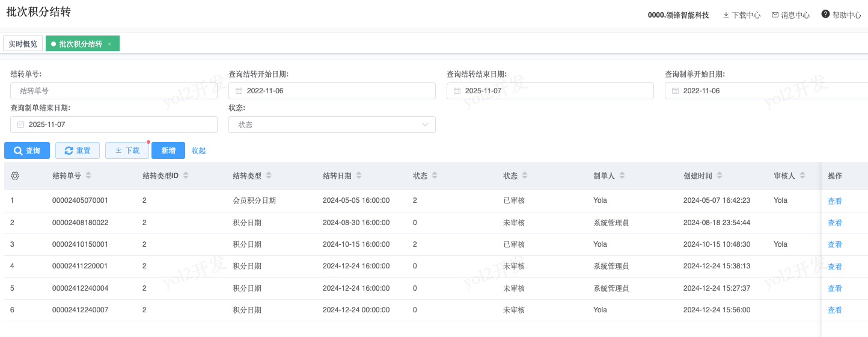The image size is (868, 337).
Task: Click the 新增 add button
Action: (168, 150)
